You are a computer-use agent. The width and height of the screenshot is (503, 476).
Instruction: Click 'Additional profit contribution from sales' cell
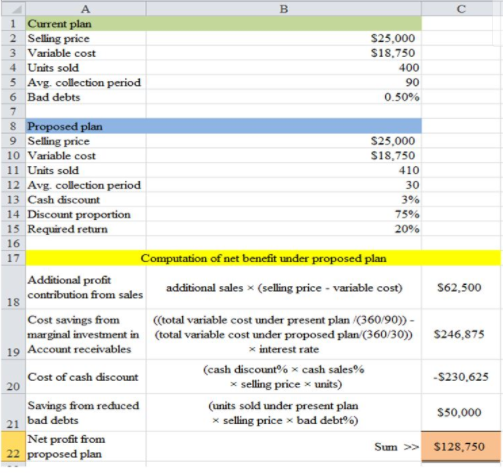(86, 287)
